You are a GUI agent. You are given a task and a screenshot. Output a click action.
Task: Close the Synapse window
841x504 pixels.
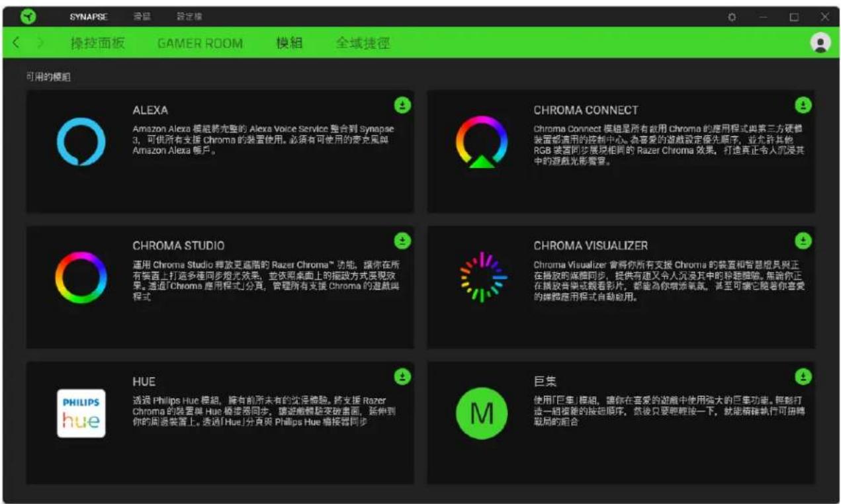click(824, 17)
